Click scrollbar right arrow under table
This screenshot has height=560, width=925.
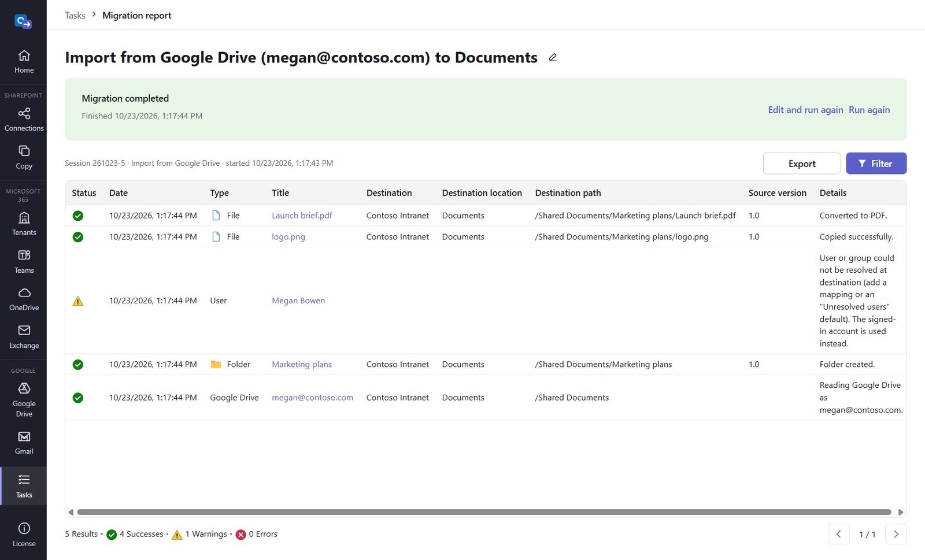pos(900,512)
